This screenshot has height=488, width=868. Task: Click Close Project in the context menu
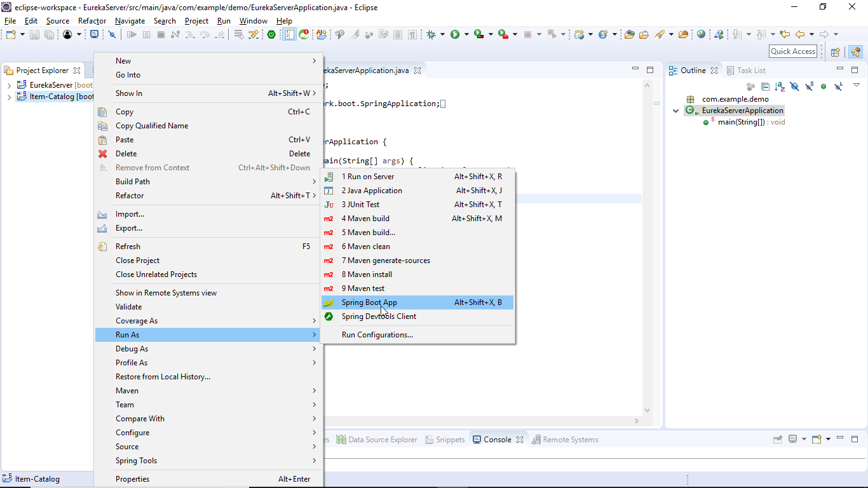coord(208,261)
